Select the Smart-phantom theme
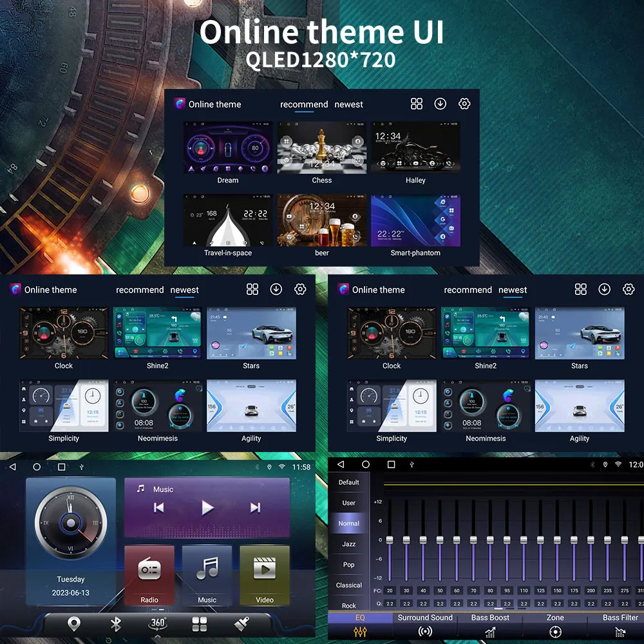 coord(415,220)
